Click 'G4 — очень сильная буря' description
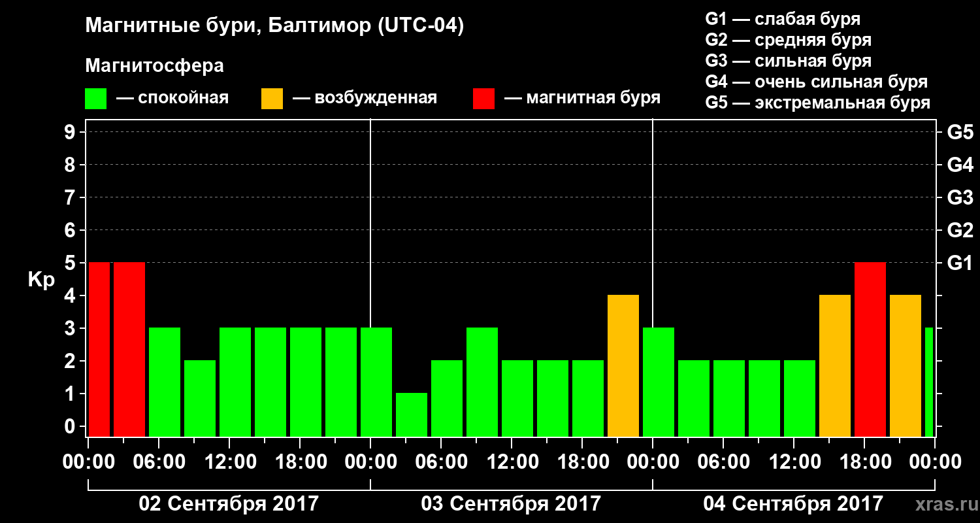This screenshot has height=523, width=980. pyautogui.click(x=816, y=82)
